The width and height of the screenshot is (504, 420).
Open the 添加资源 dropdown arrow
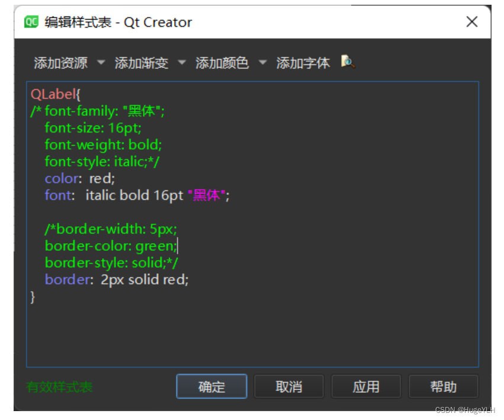pos(101,62)
